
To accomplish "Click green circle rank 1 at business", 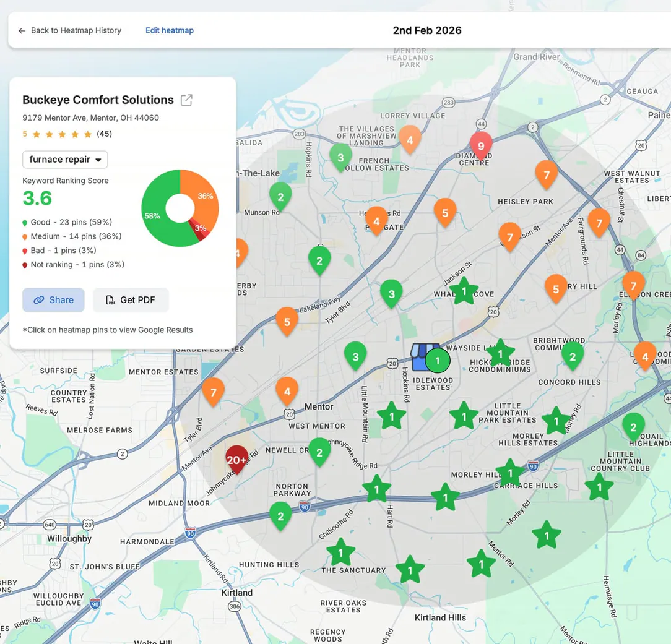I will point(438,361).
